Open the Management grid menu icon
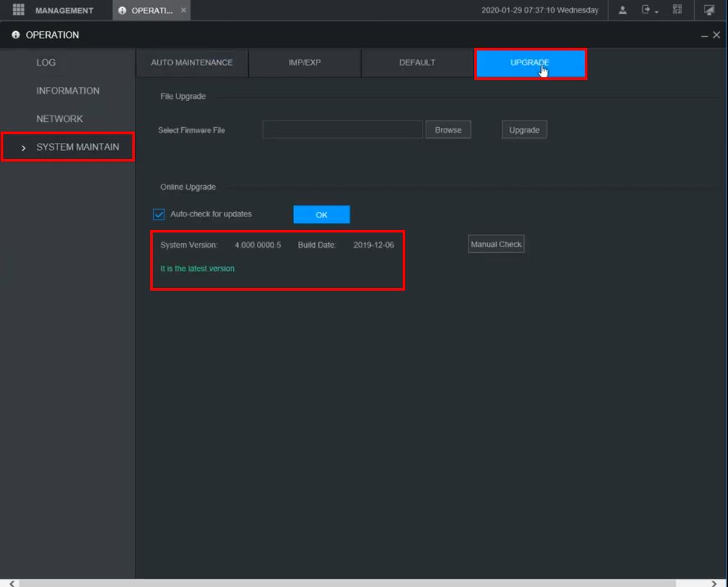Screen dimensions: 728x587 pos(18,10)
